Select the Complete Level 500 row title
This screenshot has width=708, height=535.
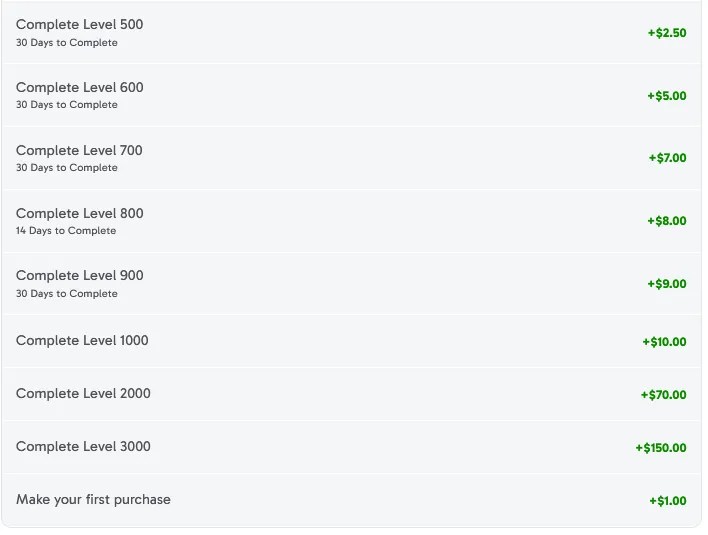coord(79,24)
